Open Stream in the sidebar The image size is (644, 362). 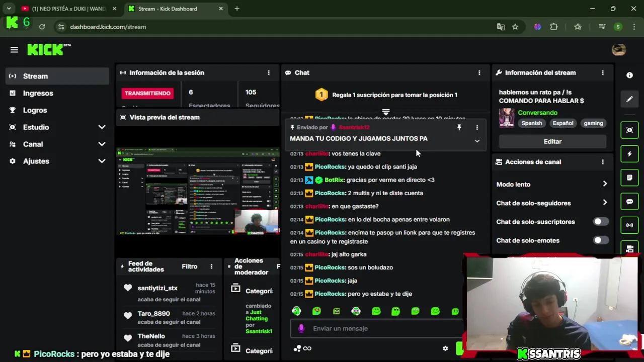point(57,76)
